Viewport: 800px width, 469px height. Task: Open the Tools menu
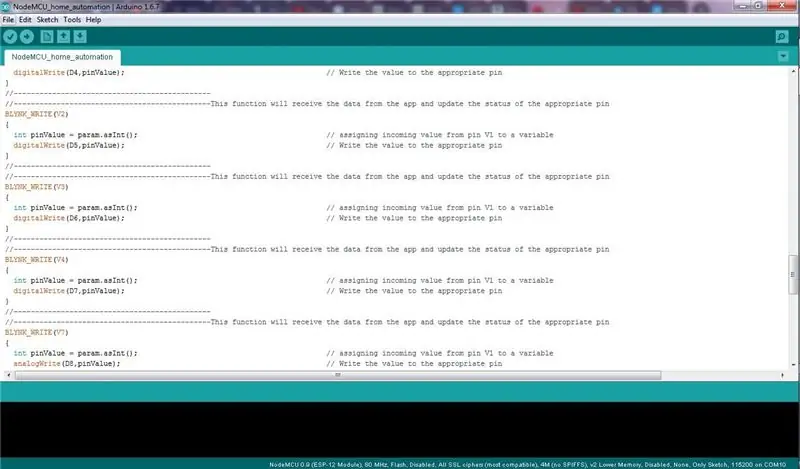(72, 20)
